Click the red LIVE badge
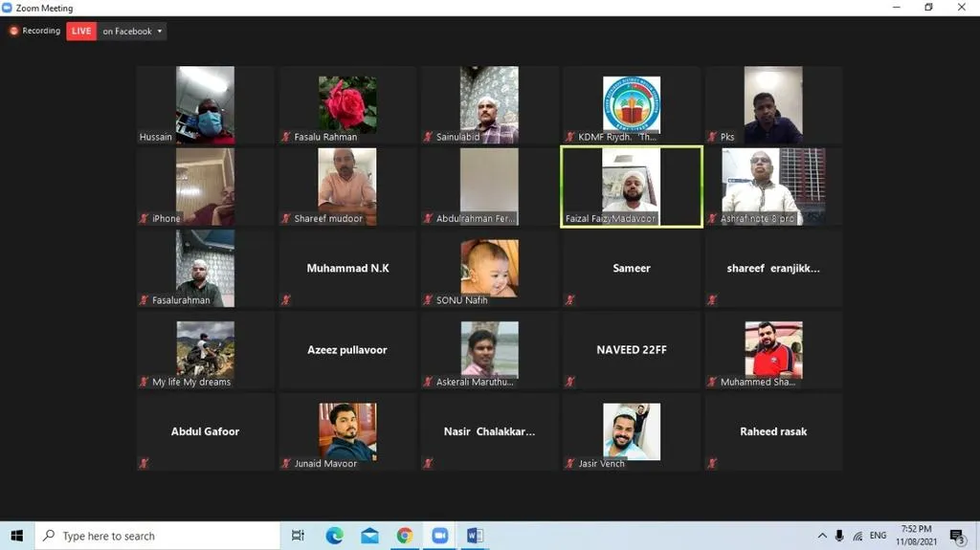This screenshot has width=980, height=550. 81,31
